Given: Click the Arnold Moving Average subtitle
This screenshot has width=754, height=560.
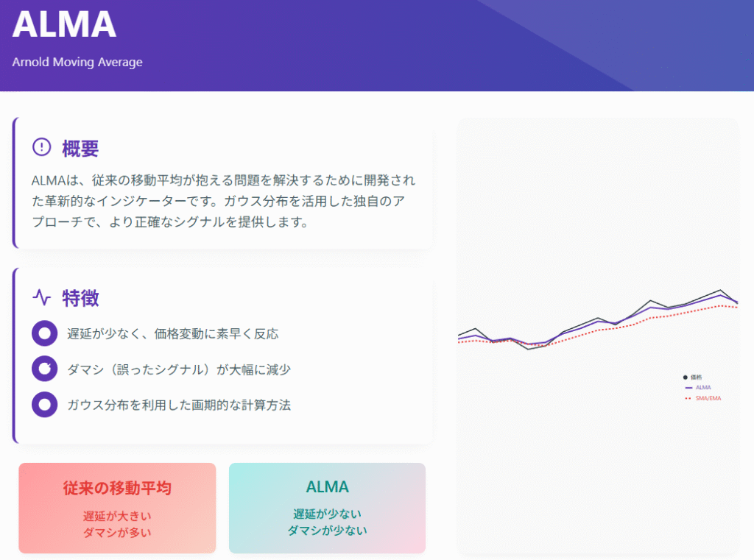Looking at the screenshot, I should (x=77, y=62).
